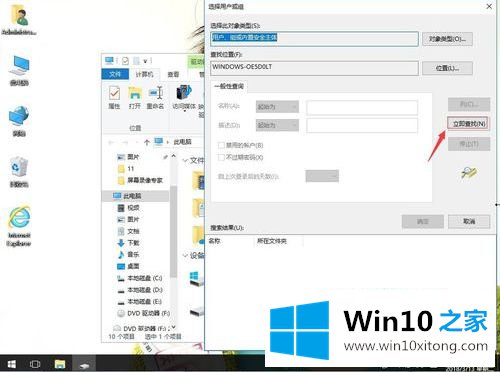The height and width of the screenshot is (372, 500).
Task: Open the 名称 起始为 dropdown
Action: click(277, 107)
